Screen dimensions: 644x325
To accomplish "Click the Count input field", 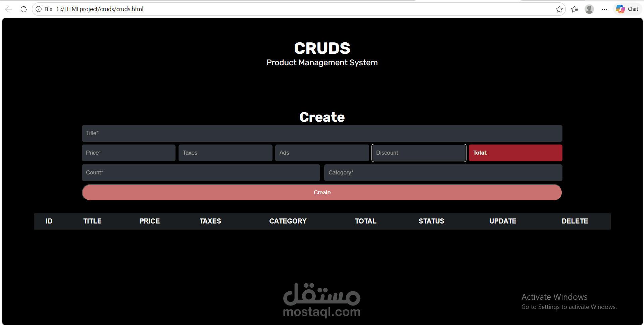I will 201,172.
